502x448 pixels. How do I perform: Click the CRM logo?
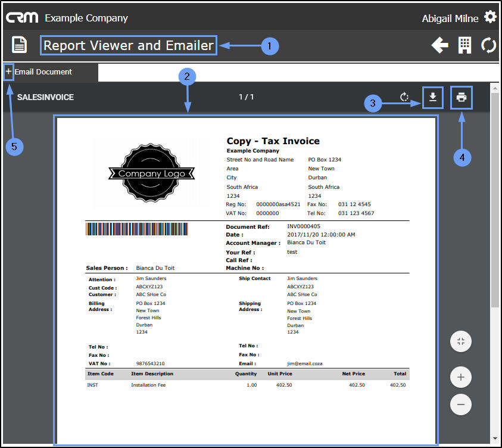click(x=22, y=17)
